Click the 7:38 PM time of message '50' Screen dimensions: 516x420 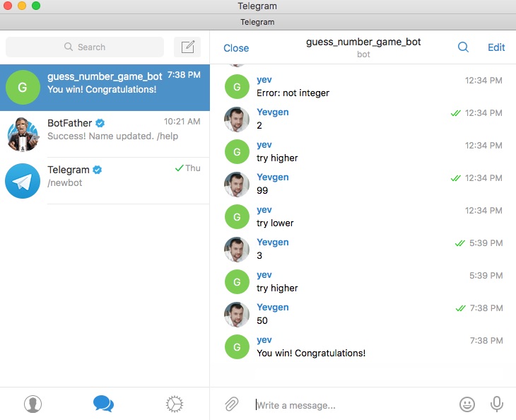pos(486,308)
